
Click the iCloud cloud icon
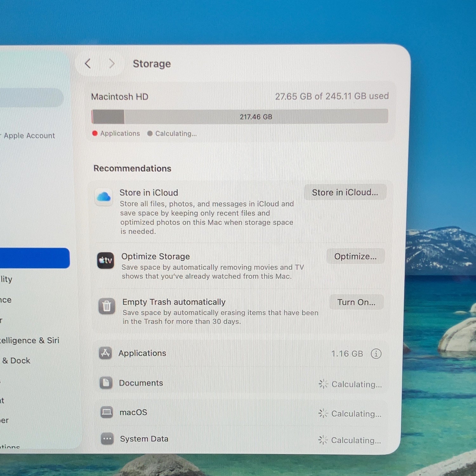click(104, 197)
